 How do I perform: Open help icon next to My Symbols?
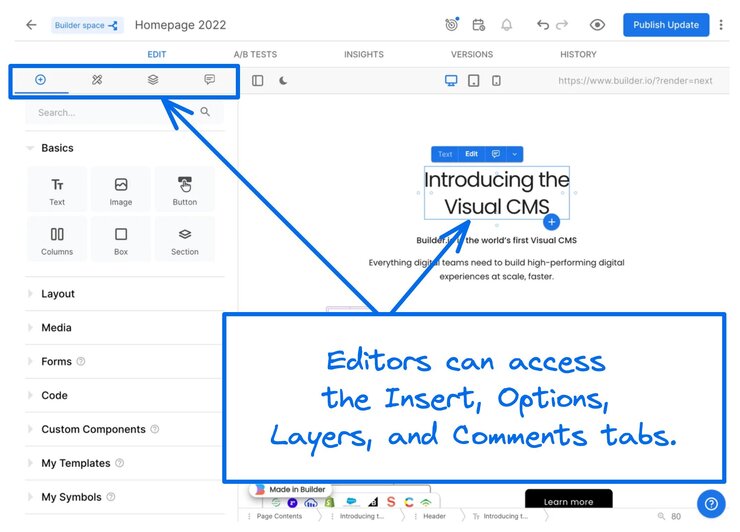coord(111,497)
